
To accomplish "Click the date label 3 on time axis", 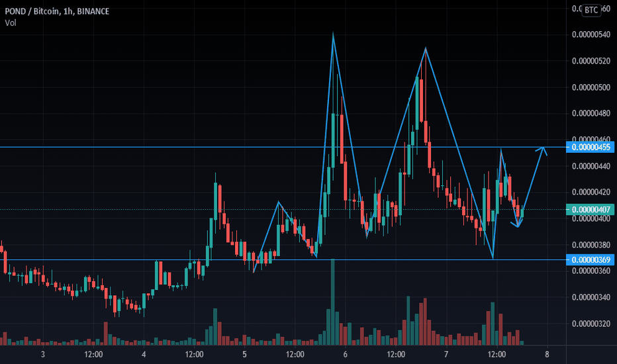I will click(43, 355).
